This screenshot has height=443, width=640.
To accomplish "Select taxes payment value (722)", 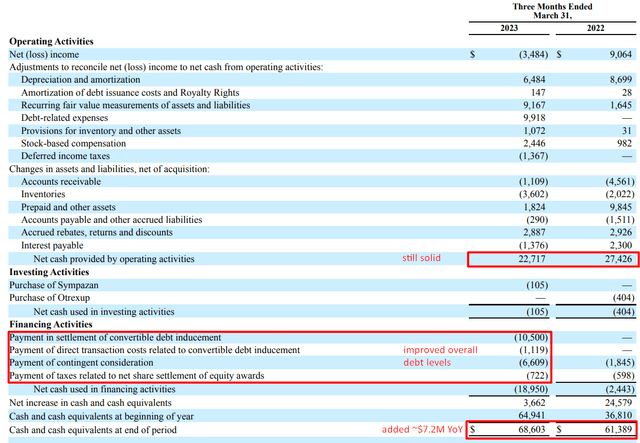I will point(537,376).
